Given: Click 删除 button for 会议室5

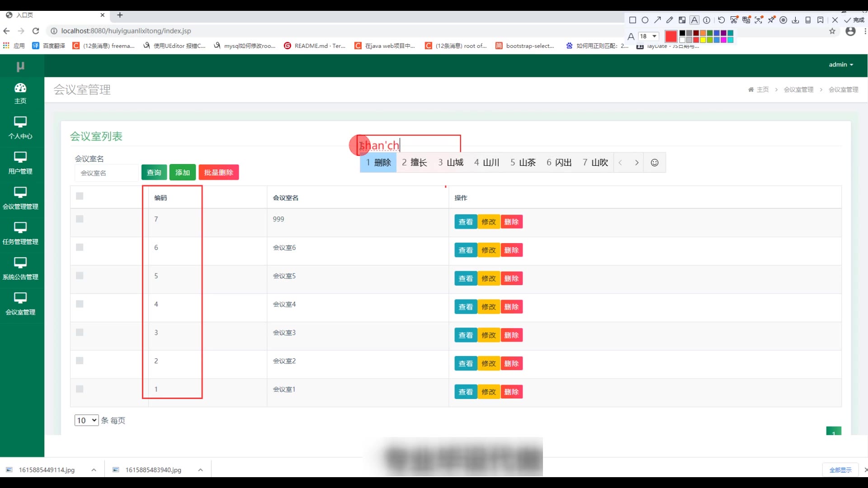Looking at the screenshot, I should (x=511, y=279).
